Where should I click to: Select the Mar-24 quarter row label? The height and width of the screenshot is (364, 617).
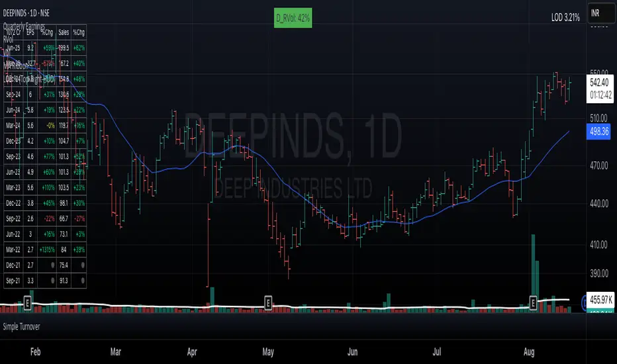13,126
